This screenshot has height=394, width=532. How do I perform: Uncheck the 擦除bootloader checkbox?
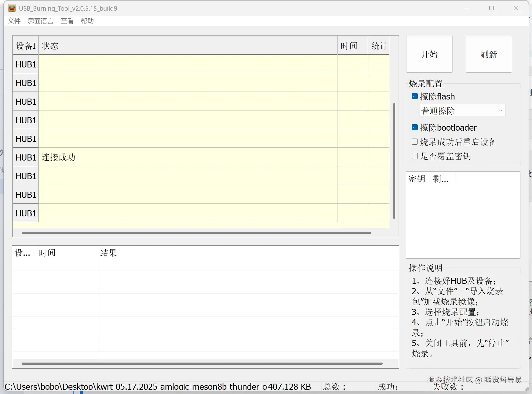tap(415, 128)
